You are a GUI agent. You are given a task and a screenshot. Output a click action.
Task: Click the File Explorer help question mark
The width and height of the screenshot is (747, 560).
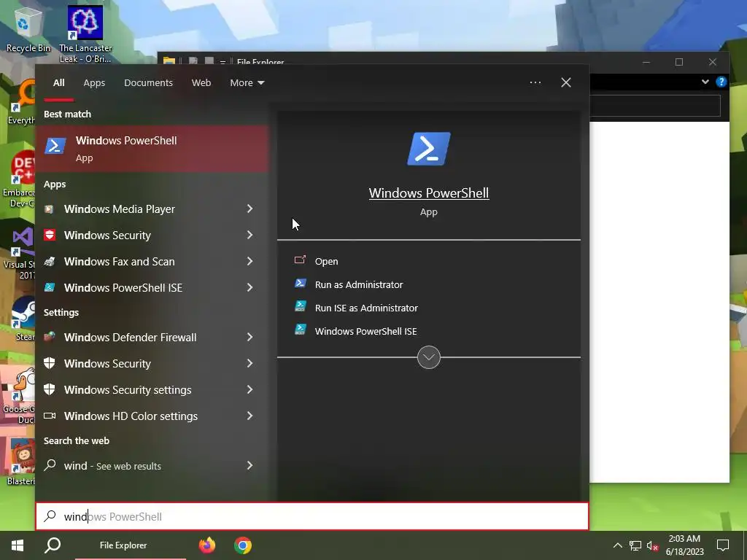coord(721,82)
